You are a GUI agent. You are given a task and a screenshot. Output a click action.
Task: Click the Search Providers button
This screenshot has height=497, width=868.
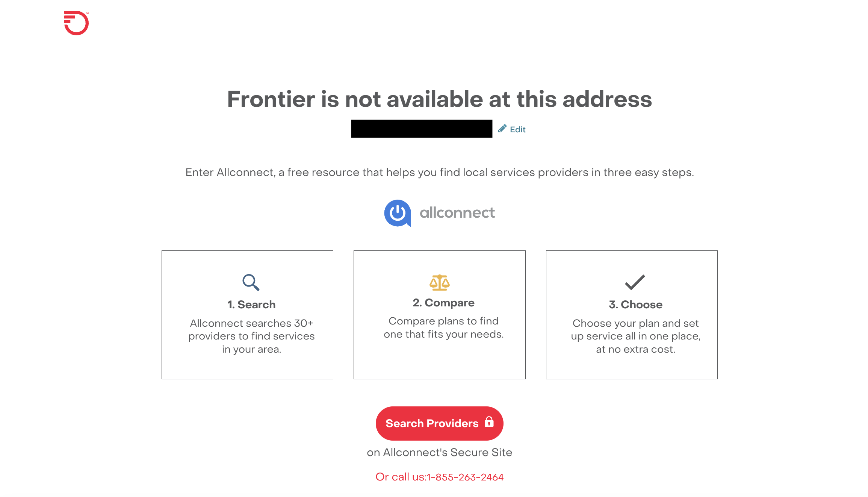440,423
